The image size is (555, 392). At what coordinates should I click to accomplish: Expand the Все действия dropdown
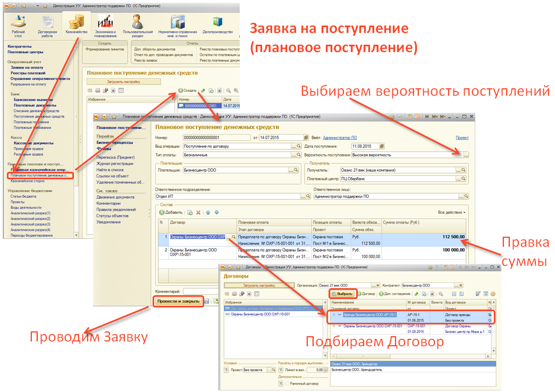click(452, 212)
